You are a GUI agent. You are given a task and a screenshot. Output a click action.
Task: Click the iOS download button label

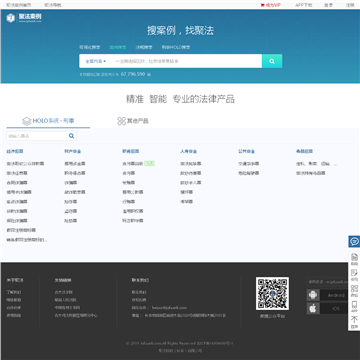click(336, 309)
